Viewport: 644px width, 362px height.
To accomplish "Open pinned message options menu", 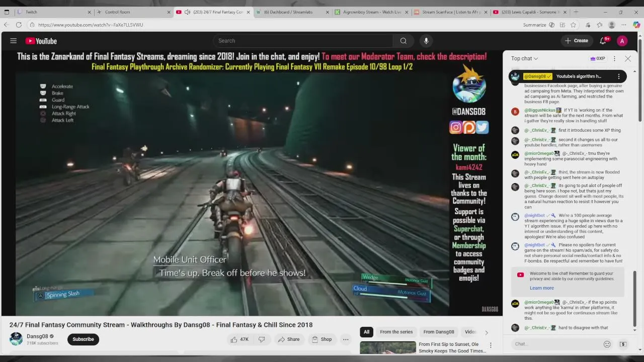I will (x=619, y=76).
